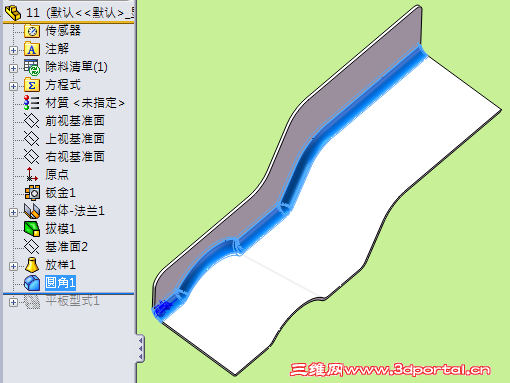Viewport: 510px width, 383px height.
Task: Click the 圆角1 fillet feature icon
Action: pos(32,283)
